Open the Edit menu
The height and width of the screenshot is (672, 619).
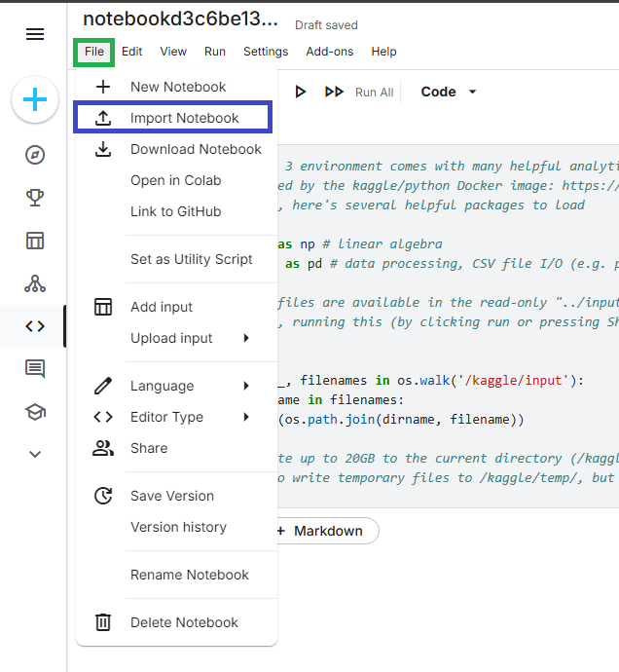131,52
